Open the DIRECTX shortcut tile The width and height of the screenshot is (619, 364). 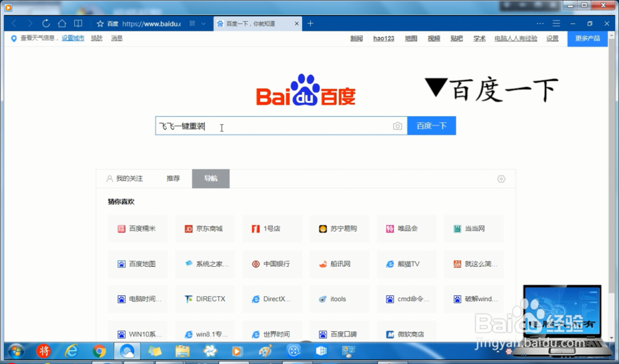click(204, 299)
